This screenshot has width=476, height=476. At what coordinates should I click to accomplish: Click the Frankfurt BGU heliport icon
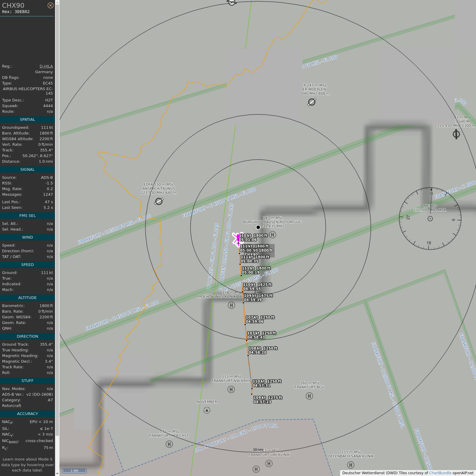click(x=309, y=396)
